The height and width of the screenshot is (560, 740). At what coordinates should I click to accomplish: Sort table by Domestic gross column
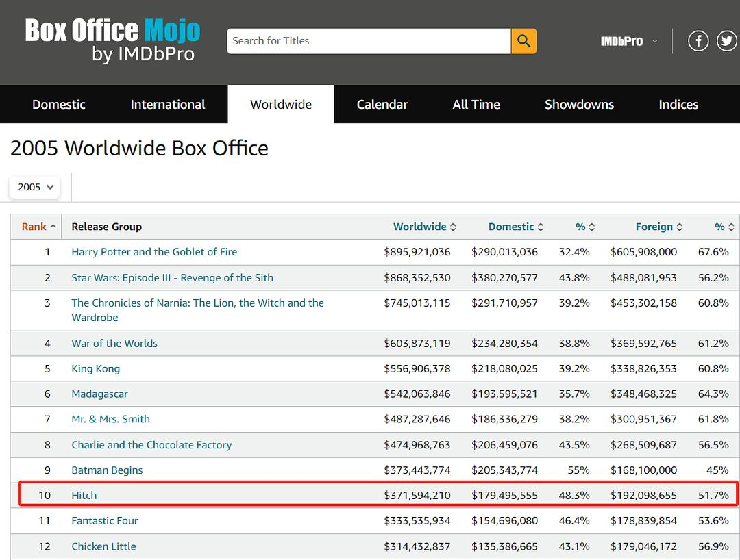point(515,227)
